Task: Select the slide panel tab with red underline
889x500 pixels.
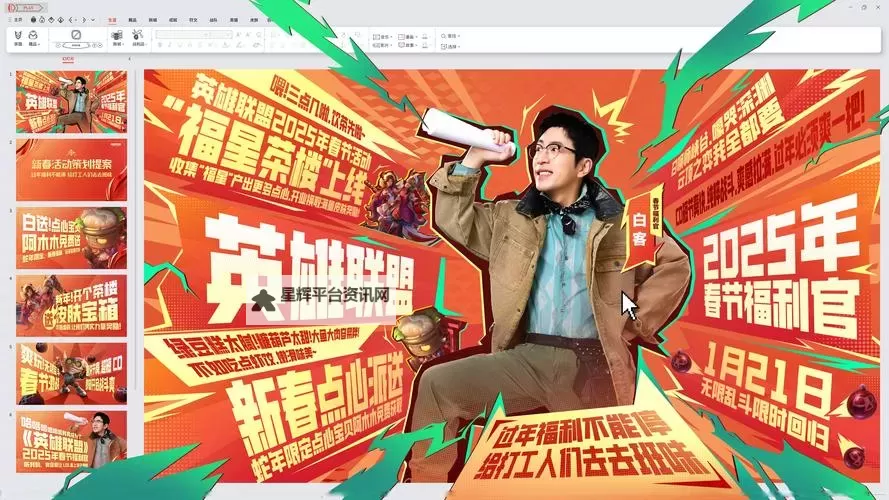Action: click(x=68, y=58)
